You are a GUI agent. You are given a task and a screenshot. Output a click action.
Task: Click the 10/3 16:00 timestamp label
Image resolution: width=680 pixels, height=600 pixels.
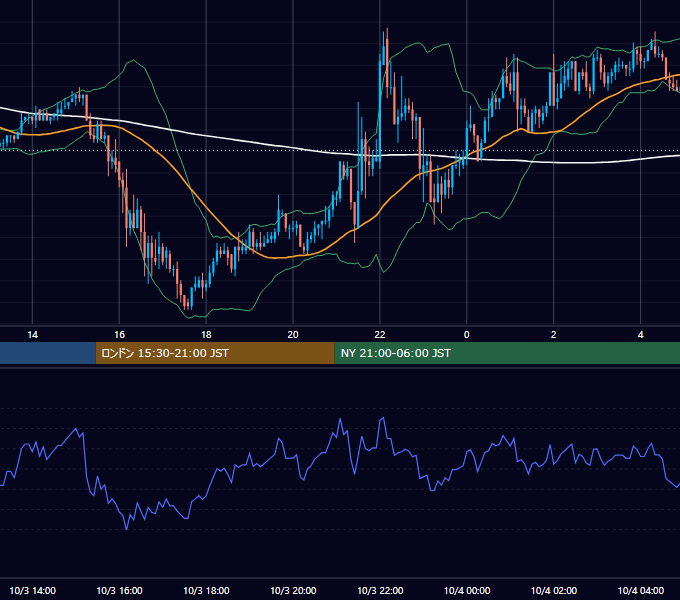click(x=119, y=590)
